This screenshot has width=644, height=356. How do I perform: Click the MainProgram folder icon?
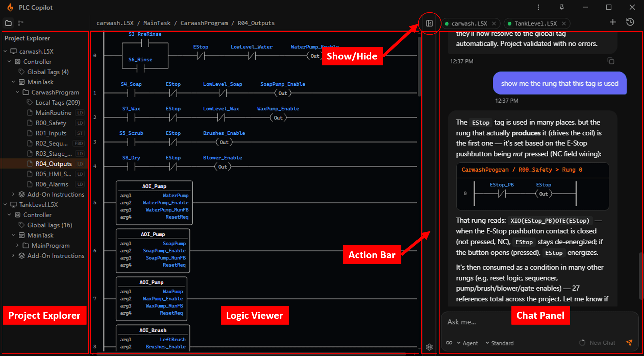(26, 246)
